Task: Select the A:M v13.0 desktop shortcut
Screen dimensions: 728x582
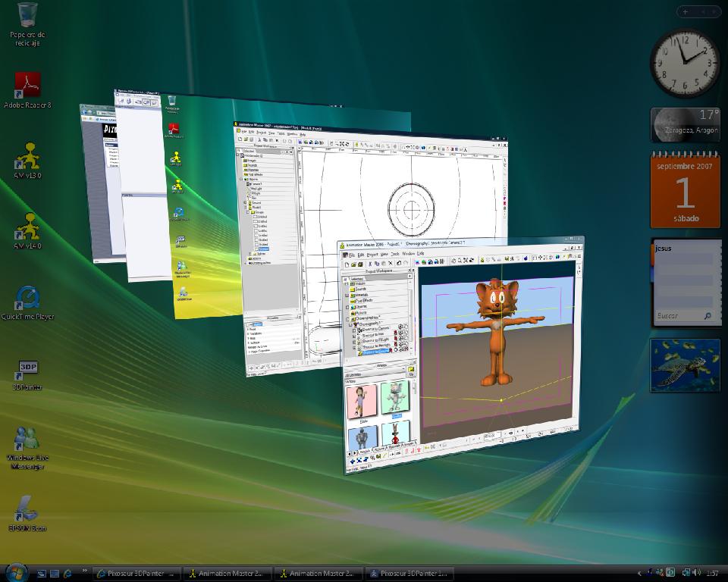Action: (x=27, y=161)
